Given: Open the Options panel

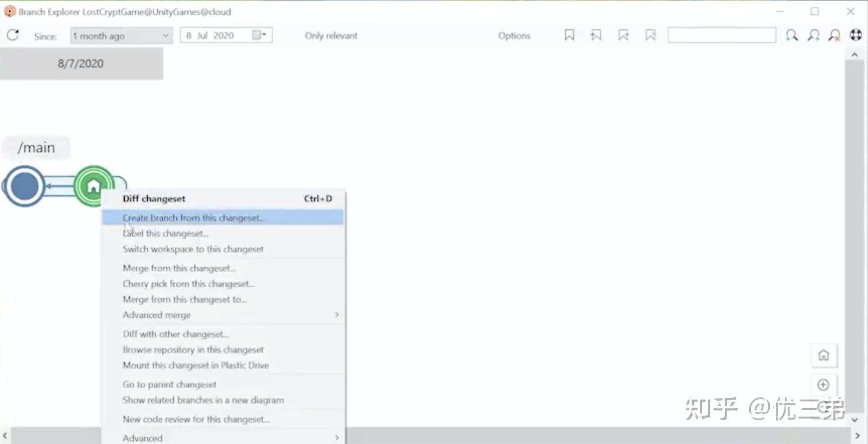Looking at the screenshot, I should [514, 36].
